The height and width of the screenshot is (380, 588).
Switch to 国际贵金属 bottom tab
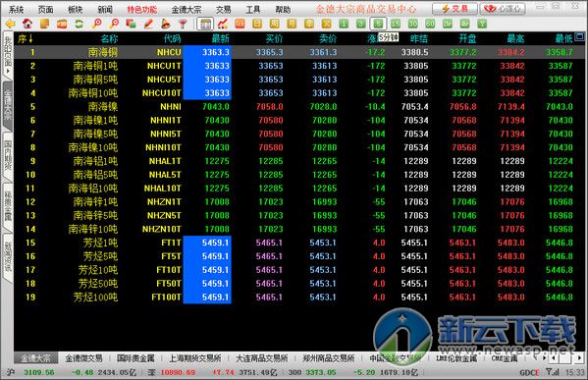(x=135, y=358)
